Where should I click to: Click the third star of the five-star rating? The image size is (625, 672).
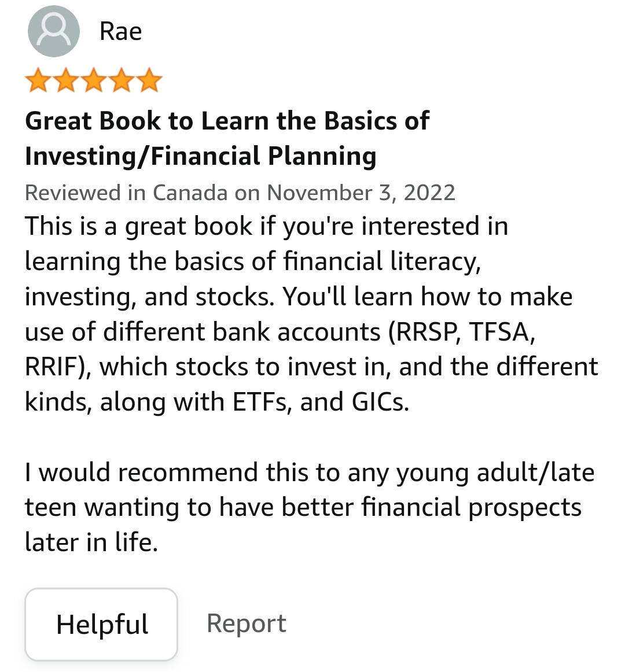[x=94, y=79]
